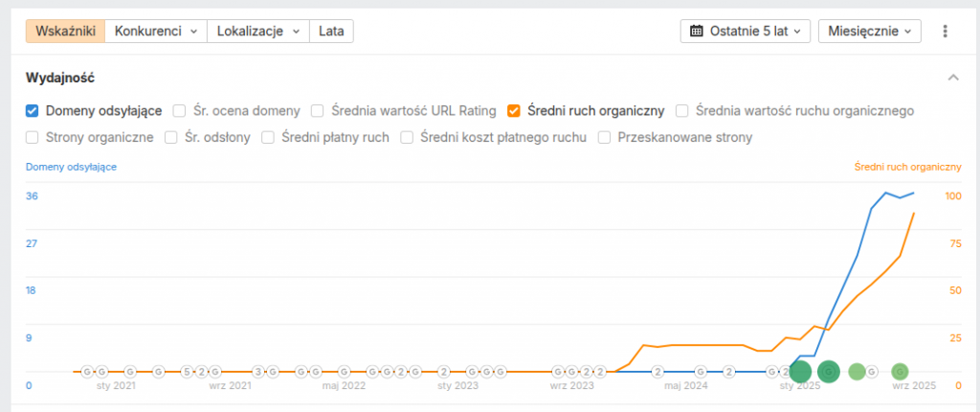The height and width of the screenshot is (412, 980).
Task: Open the three-dot more options menu
Action: 945,31
